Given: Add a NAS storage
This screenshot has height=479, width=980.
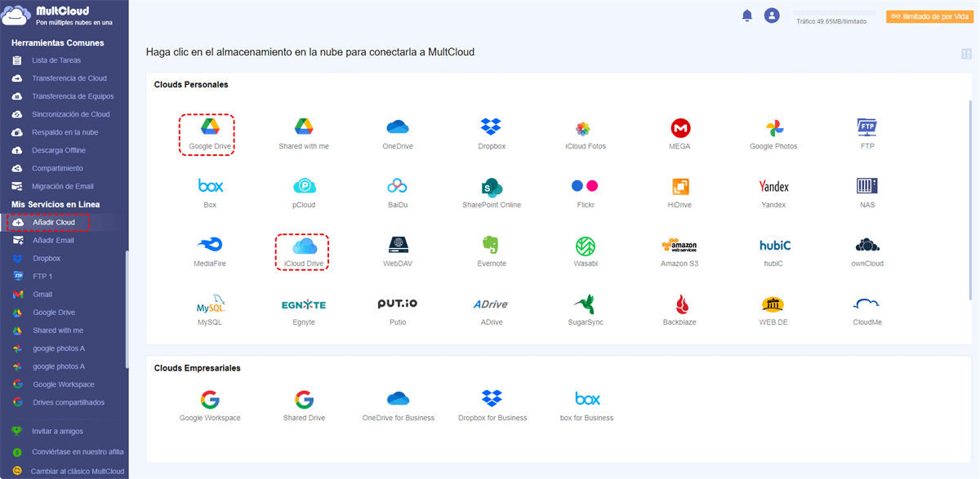Looking at the screenshot, I should tap(867, 193).
